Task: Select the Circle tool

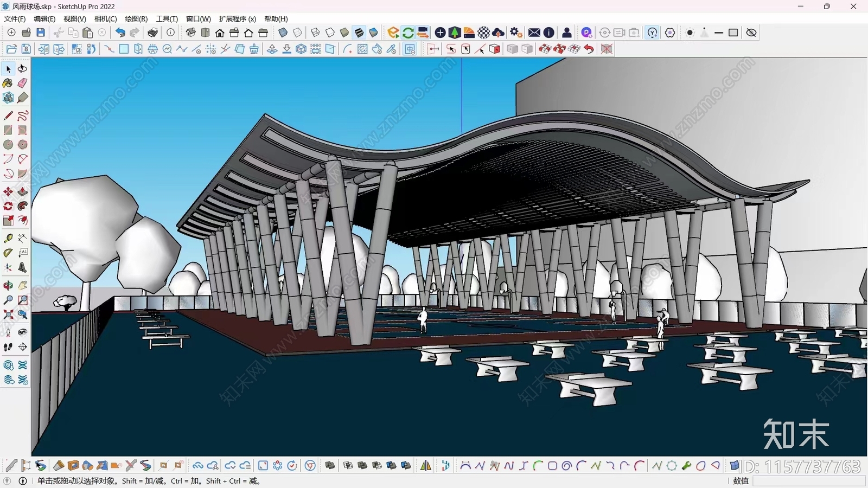Action: [x=8, y=145]
